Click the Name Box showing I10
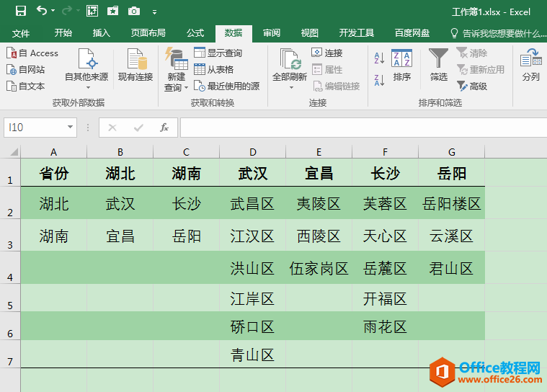The image size is (547, 392). tap(35, 128)
